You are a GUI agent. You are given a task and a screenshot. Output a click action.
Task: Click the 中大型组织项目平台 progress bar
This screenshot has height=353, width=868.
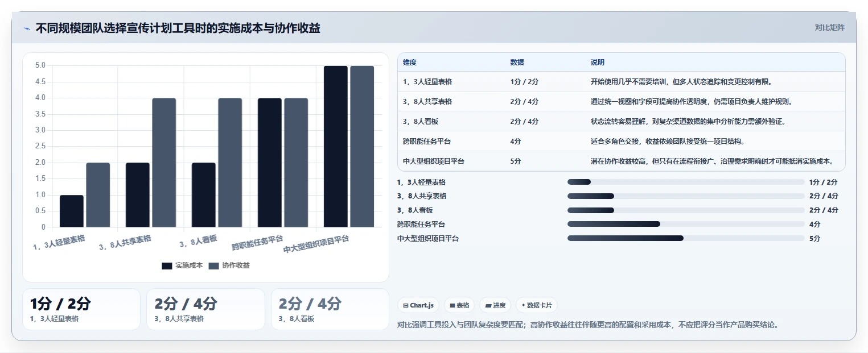tap(686, 238)
